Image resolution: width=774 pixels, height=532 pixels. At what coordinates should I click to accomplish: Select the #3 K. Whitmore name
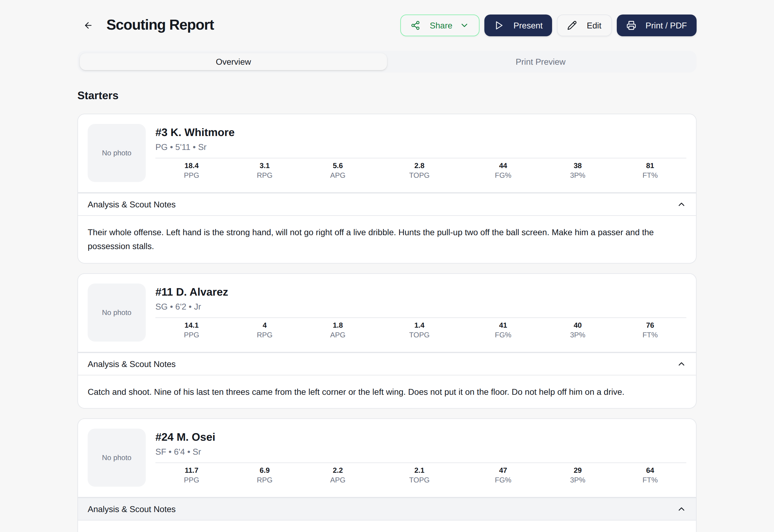tap(195, 132)
